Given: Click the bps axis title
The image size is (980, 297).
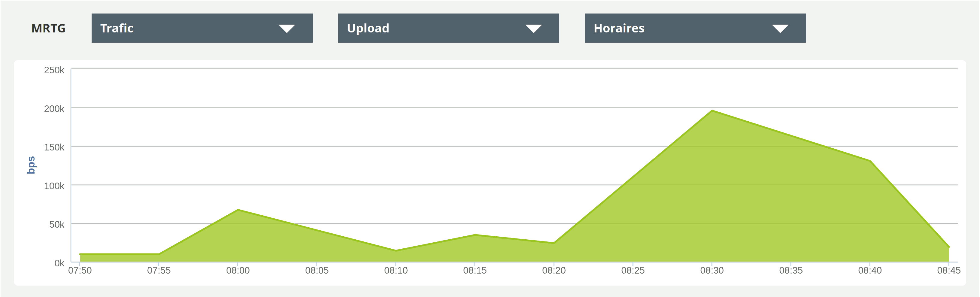Looking at the screenshot, I should click(31, 165).
